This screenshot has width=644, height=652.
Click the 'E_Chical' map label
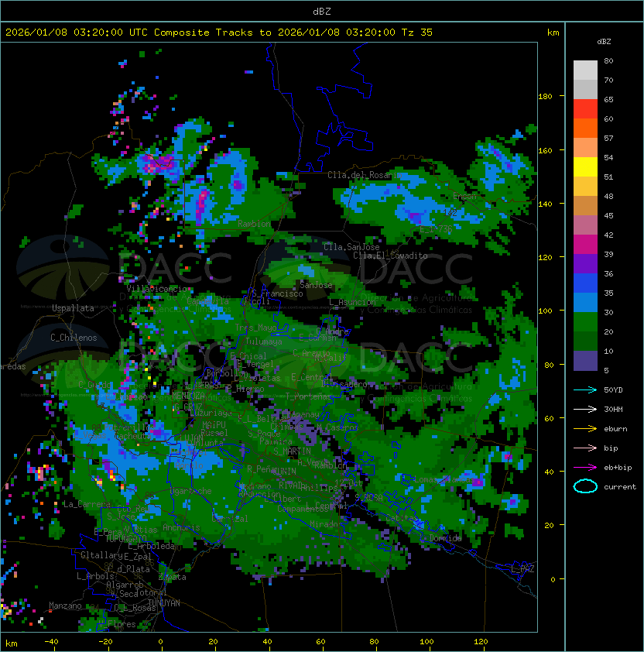pos(248,356)
